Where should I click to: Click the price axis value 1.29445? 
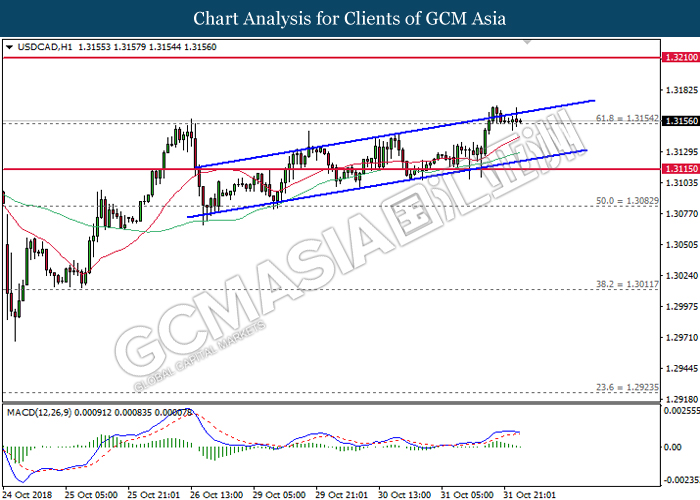click(681, 369)
